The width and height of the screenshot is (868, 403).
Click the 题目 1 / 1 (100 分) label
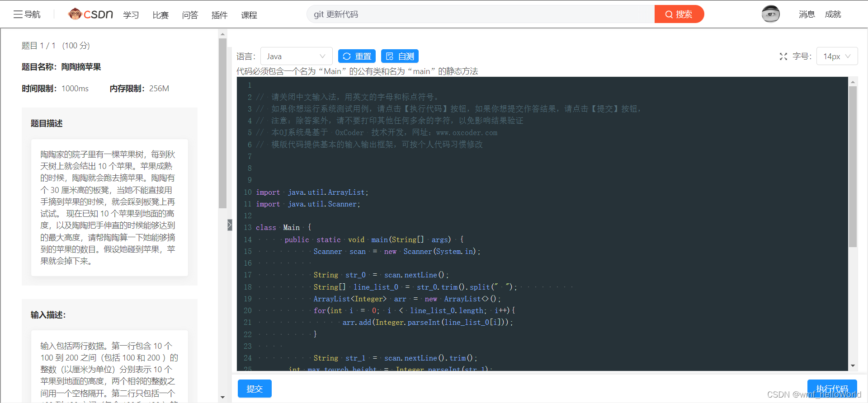coord(56,46)
